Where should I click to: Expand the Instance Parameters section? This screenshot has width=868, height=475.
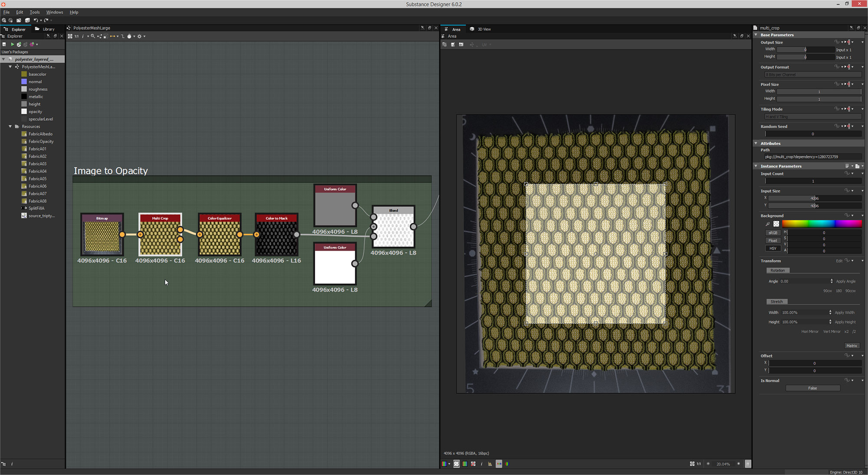point(756,166)
